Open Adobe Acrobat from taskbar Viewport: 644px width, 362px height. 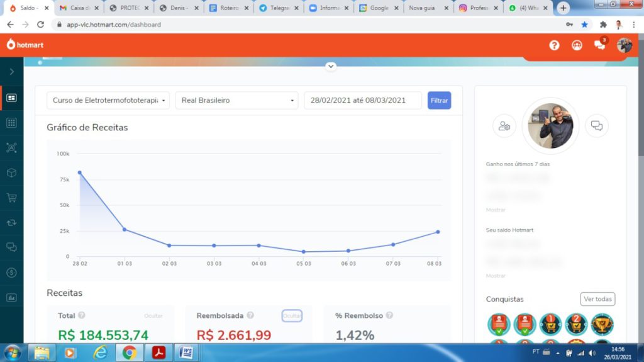coord(158,353)
